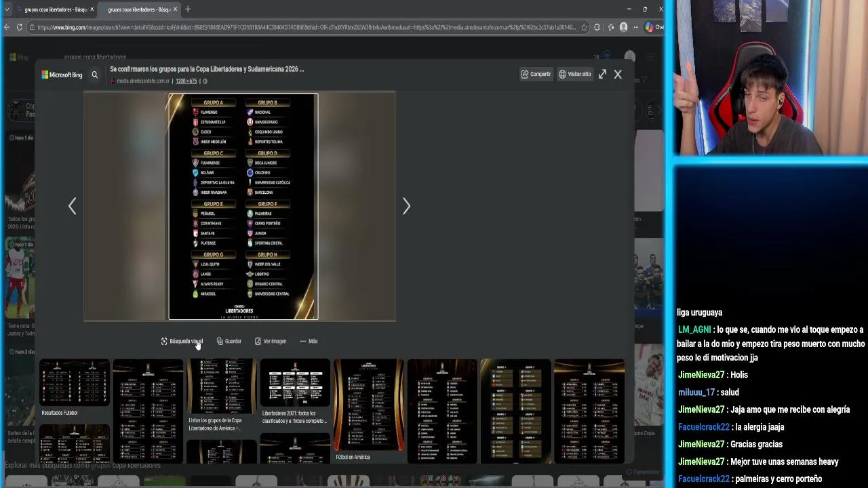Click Ver imagen button
The image size is (868, 488).
[x=271, y=341]
